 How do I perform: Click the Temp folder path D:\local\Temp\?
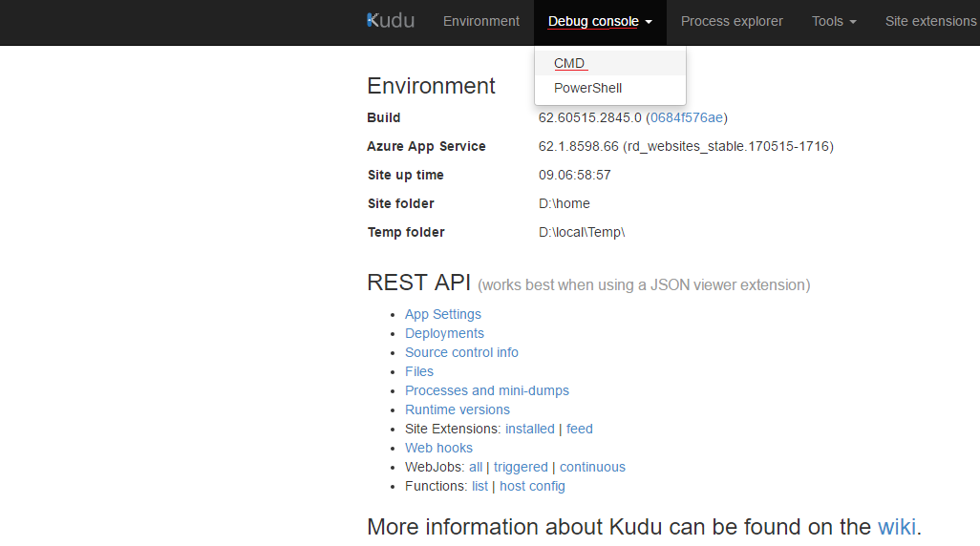coord(582,232)
